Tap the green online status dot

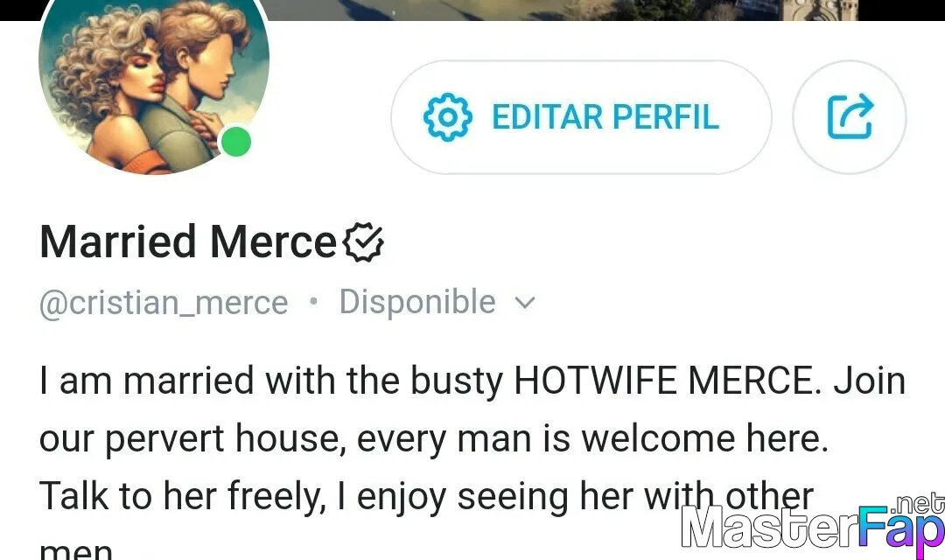point(236,143)
